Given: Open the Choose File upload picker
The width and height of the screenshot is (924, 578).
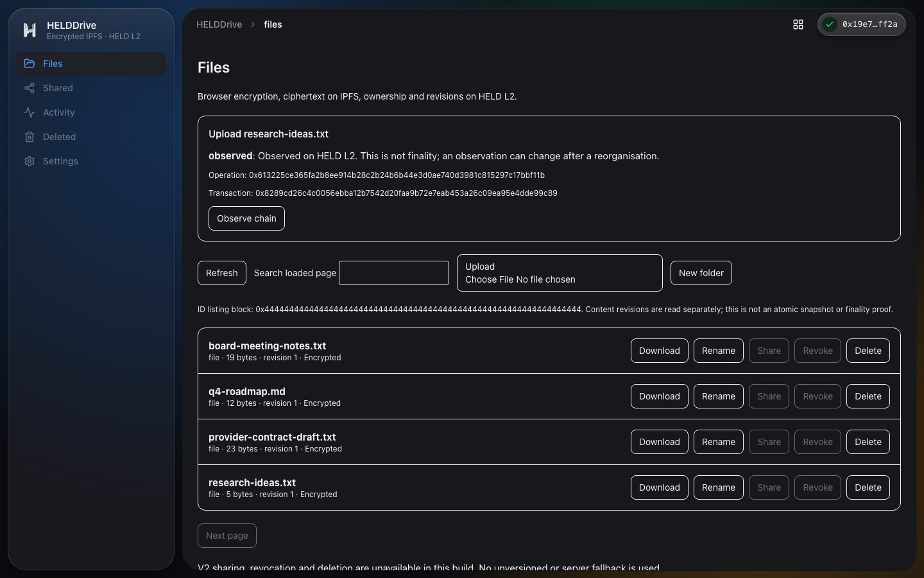Looking at the screenshot, I should pyautogui.click(x=520, y=279).
